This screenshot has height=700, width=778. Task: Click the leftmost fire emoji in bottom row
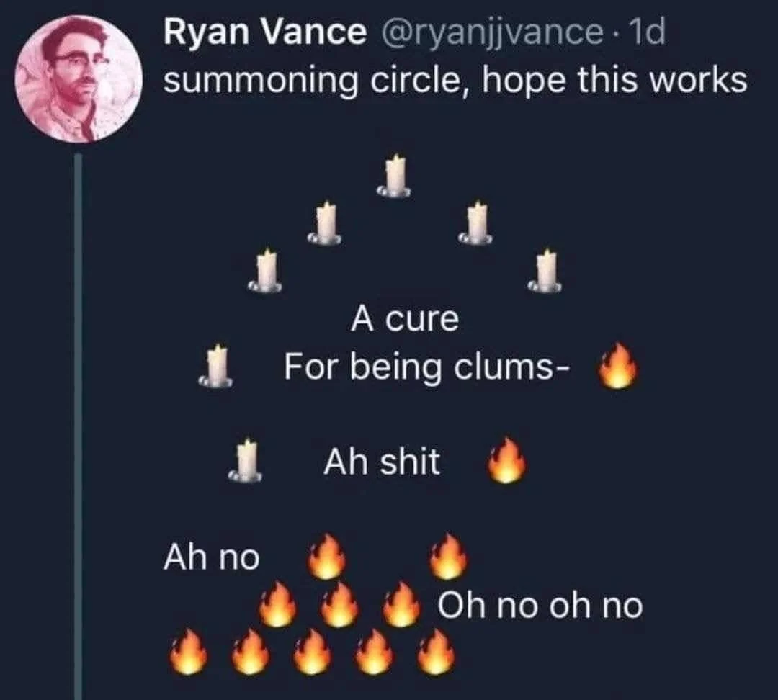point(188,651)
